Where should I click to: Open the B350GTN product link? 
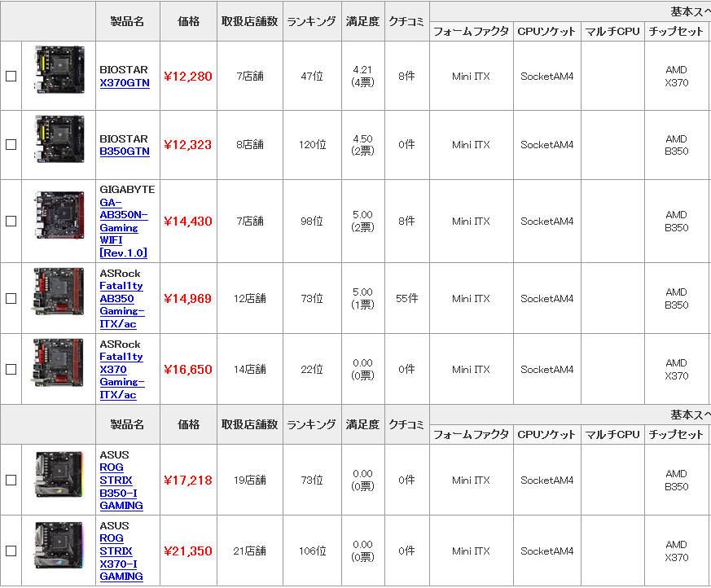pyautogui.click(x=125, y=151)
